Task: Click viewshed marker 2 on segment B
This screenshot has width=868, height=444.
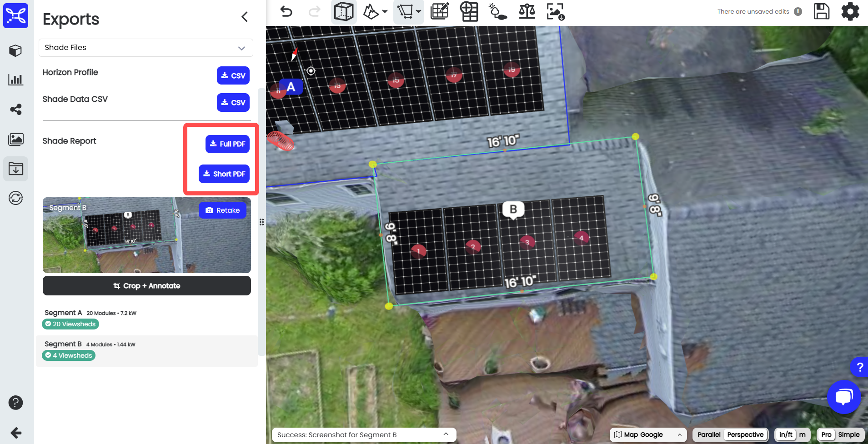Action: 473,247
